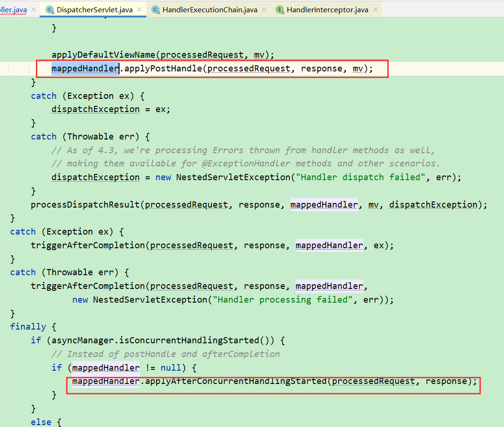504x427 pixels.
Task: Click dispatchException argument in processDispatchResult
Action: coord(433,205)
